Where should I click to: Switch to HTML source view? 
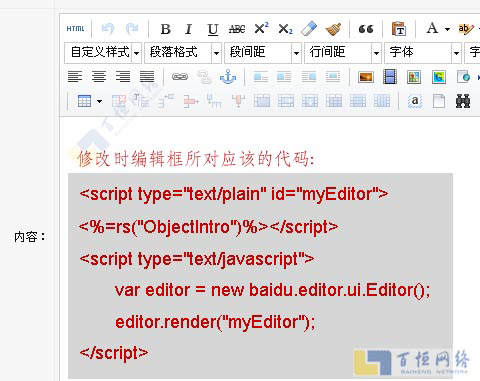(75, 29)
